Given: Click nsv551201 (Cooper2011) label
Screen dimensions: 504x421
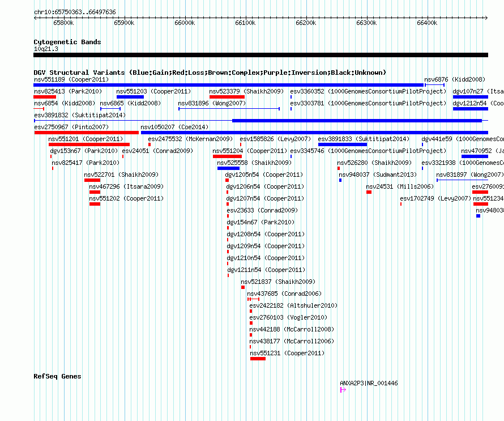Looking at the screenshot, I should coord(86,139).
